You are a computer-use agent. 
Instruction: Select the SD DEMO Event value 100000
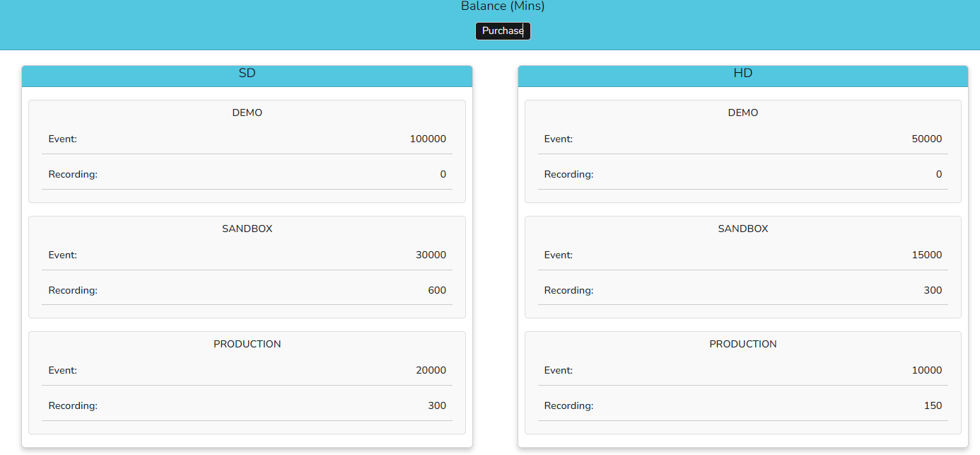tap(428, 139)
